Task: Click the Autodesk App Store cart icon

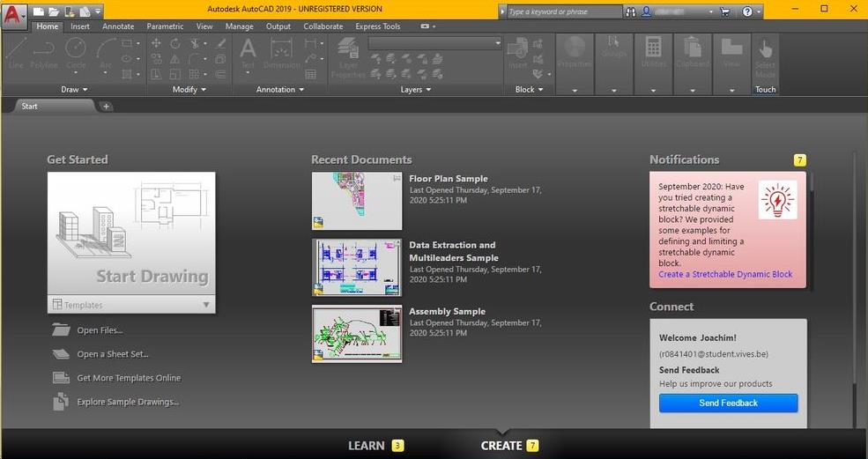Action: pyautogui.click(x=724, y=11)
